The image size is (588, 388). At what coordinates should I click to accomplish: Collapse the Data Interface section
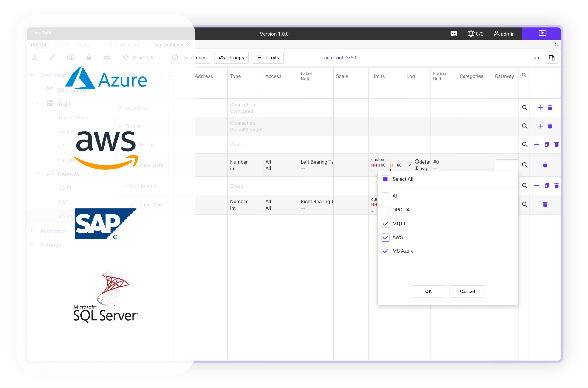[x=32, y=75]
